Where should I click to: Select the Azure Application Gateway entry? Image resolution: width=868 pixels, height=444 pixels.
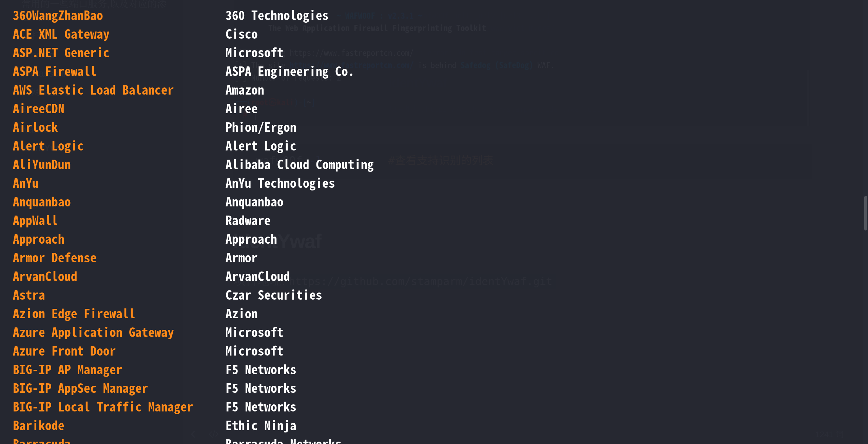(x=93, y=333)
